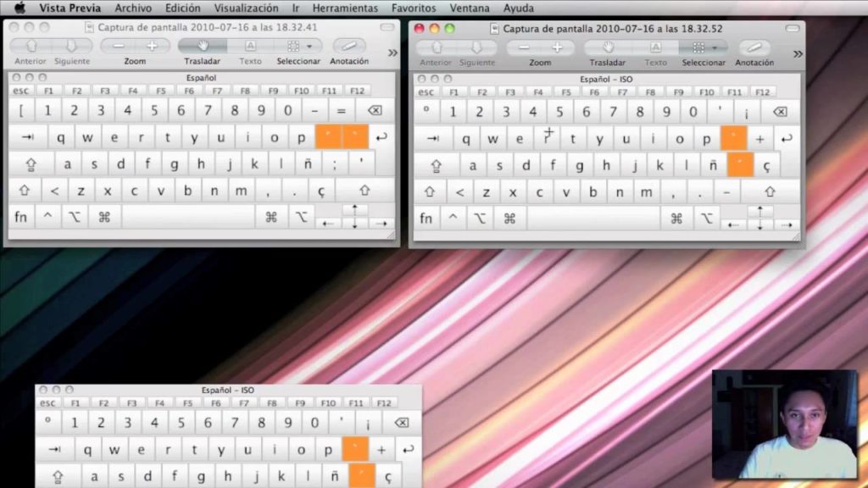
Task: Click the plus key in bottom keyboard viewer
Action: point(381,449)
